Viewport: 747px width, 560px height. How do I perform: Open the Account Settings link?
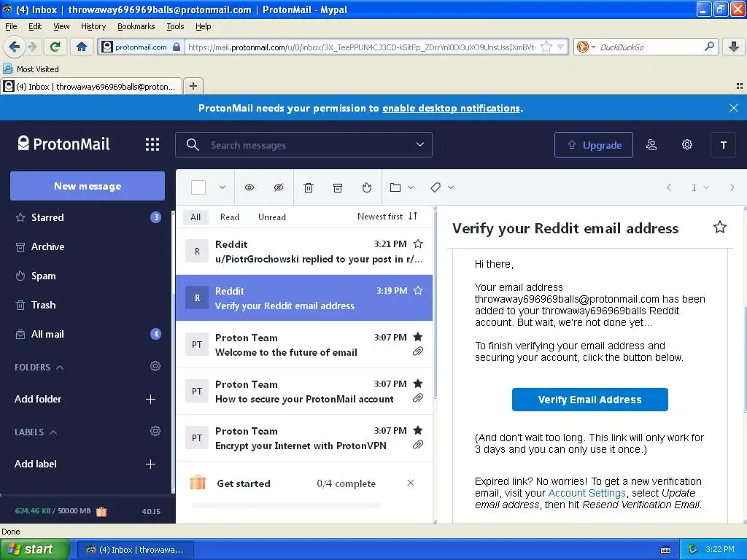coord(587,493)
